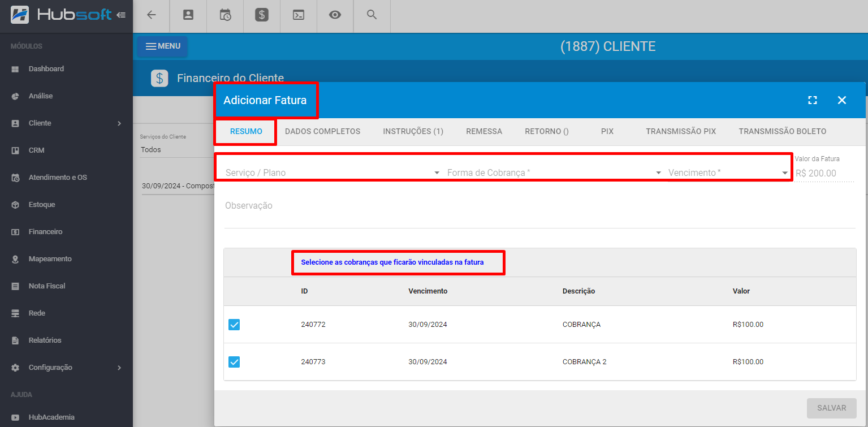Open the Vencimento dropdown

(728, 172)
